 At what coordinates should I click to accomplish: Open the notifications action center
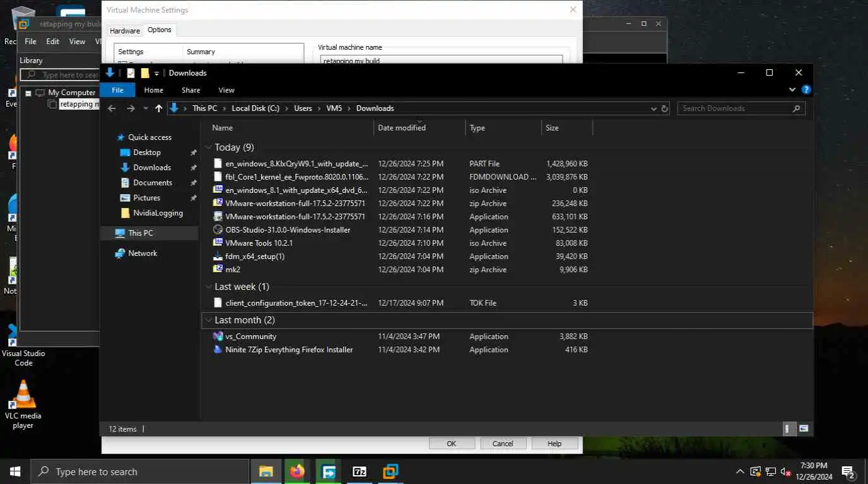[848, 471]
